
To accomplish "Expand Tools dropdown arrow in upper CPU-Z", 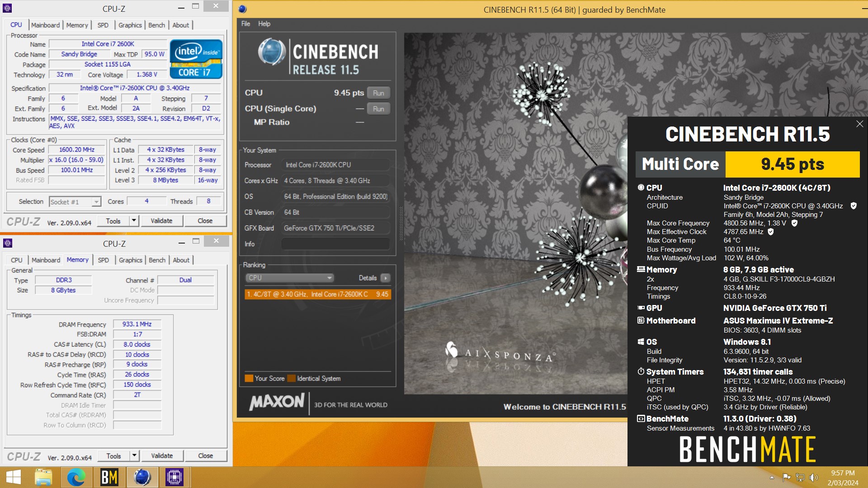I will click(133, 221).
